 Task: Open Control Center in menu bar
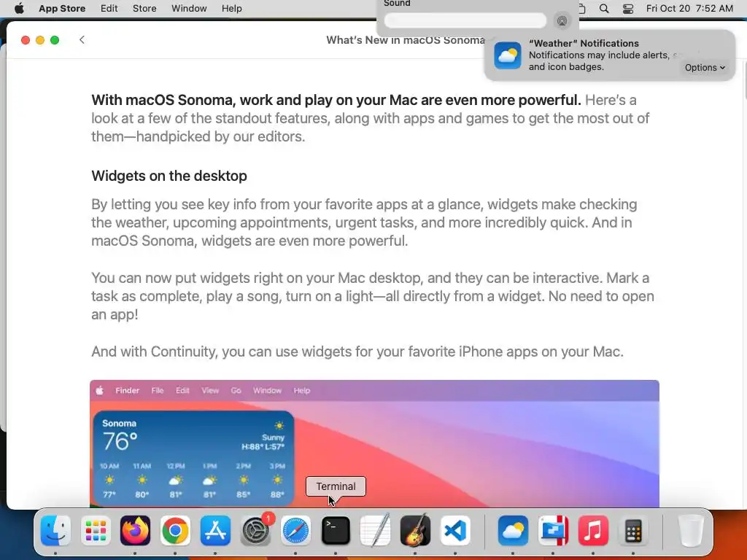(628, 9)
